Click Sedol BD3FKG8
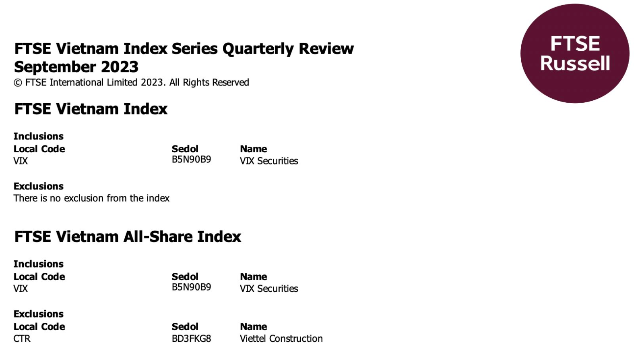This screenshot has height=353, width=644. tap(191, 338)
